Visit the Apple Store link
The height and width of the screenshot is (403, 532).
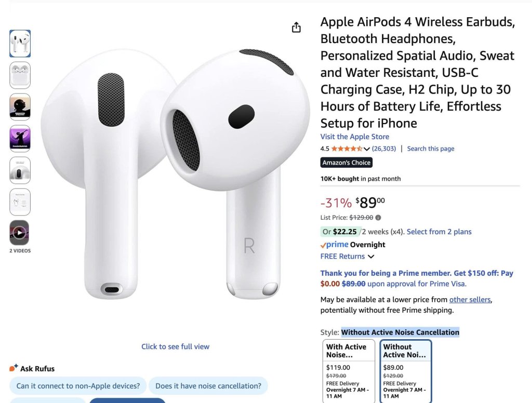pos(354,137)
